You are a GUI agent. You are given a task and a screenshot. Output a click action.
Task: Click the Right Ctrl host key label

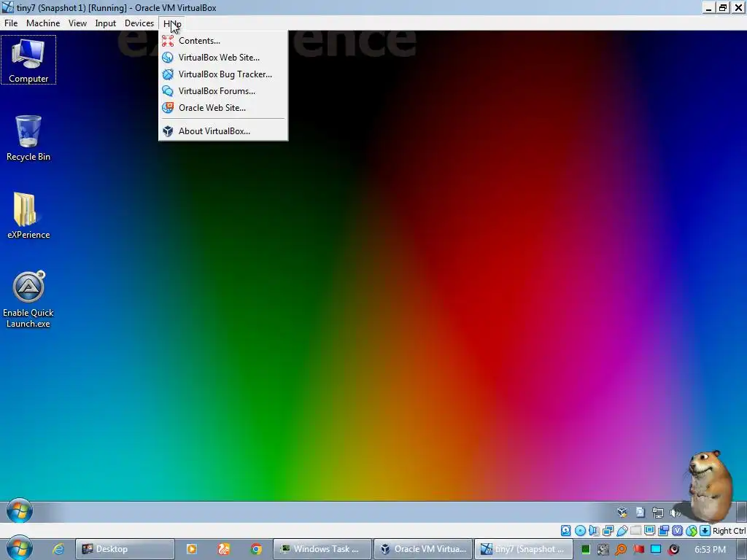pyautogui.click(x=729, y=531)
